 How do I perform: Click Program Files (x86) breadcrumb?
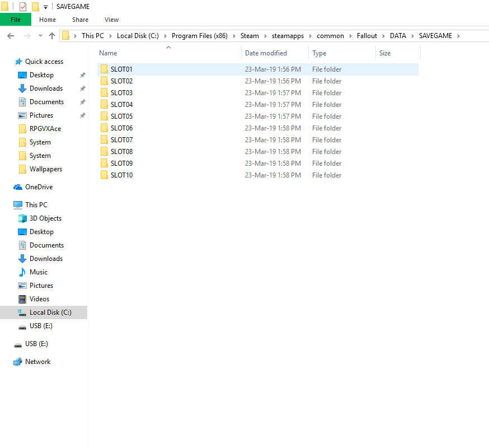pyautogui.click(x=200, y=36)
